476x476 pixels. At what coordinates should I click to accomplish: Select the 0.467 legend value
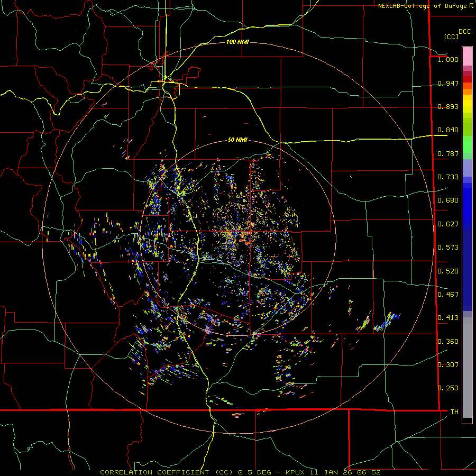448,295
